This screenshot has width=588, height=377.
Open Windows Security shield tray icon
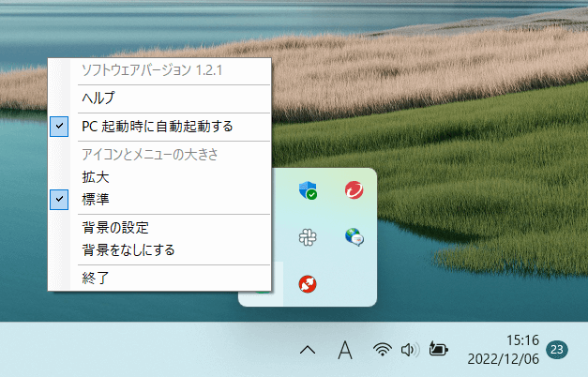pyautogui.click(x=308, y=189)
